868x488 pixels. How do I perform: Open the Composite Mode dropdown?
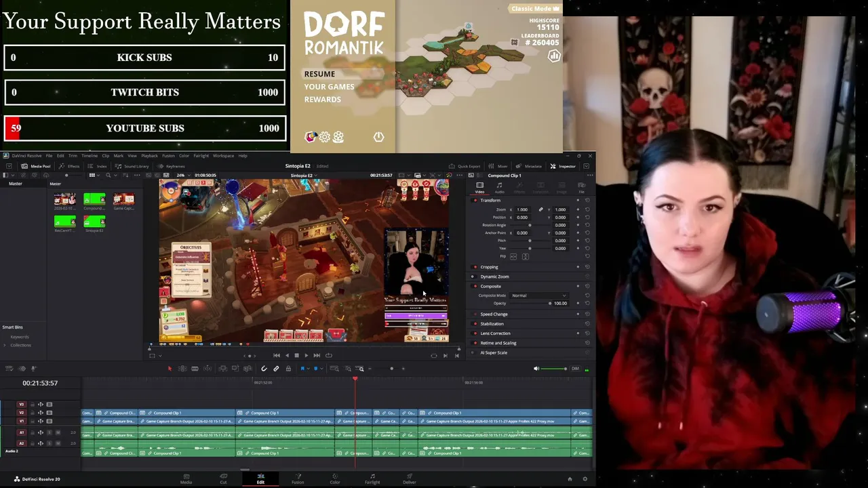point(539,296)
